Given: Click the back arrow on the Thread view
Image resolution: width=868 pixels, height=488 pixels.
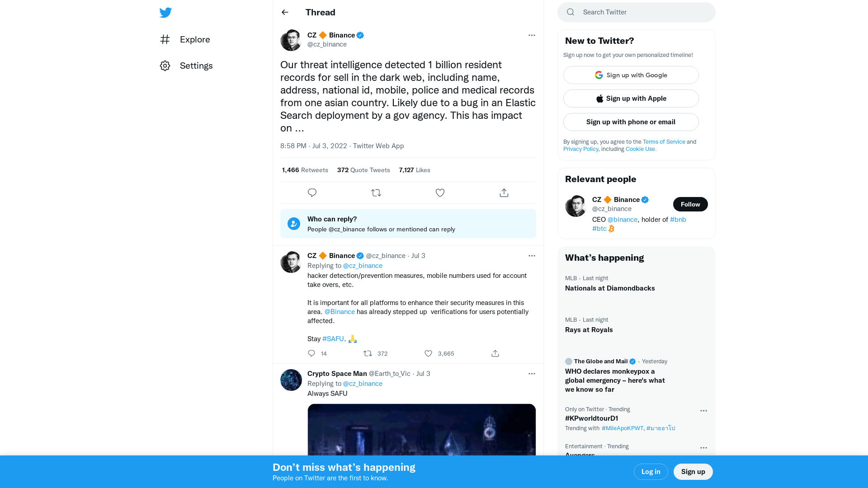Looking at the screenshot, I should [x=284, y=12].
